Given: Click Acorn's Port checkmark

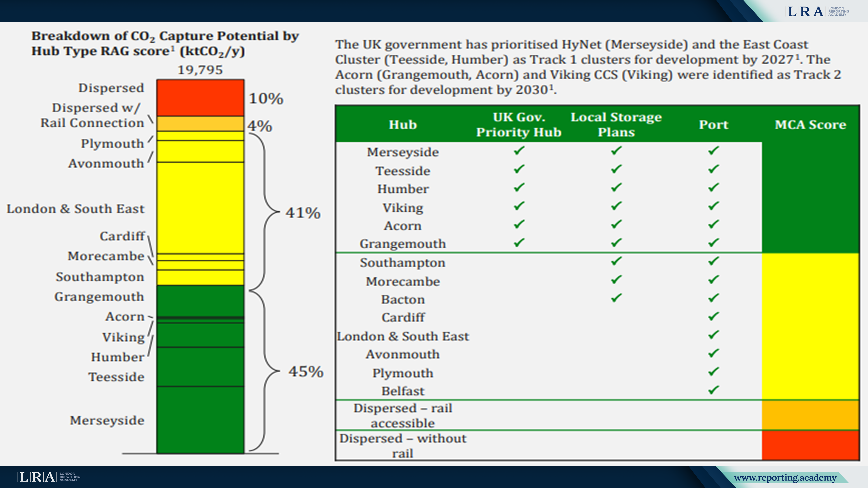Looking at the screenshot, I should [x=713, y=224].
